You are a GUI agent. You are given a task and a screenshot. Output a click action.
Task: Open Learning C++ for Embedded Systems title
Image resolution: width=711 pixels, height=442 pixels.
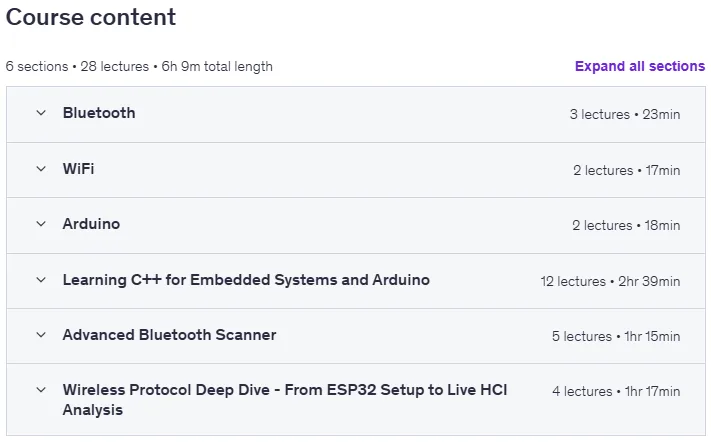click(x=246, y=280)
